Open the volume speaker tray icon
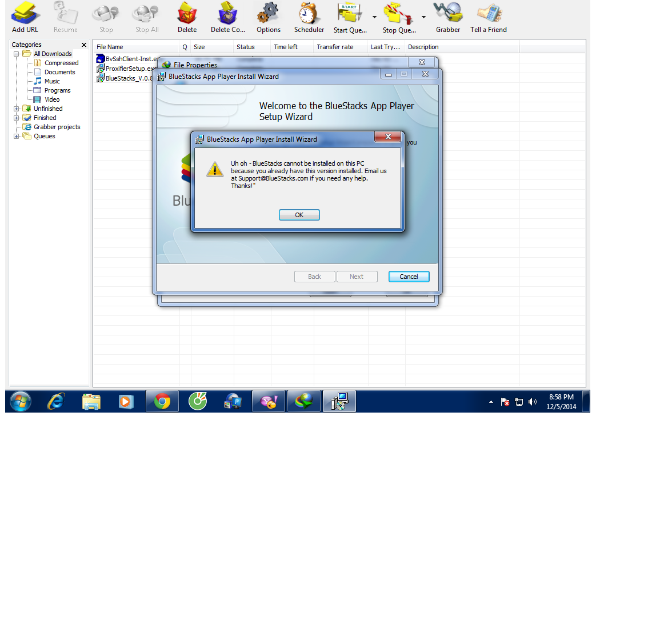The width and height of the screenshot is (672, 640). point(533,402)
